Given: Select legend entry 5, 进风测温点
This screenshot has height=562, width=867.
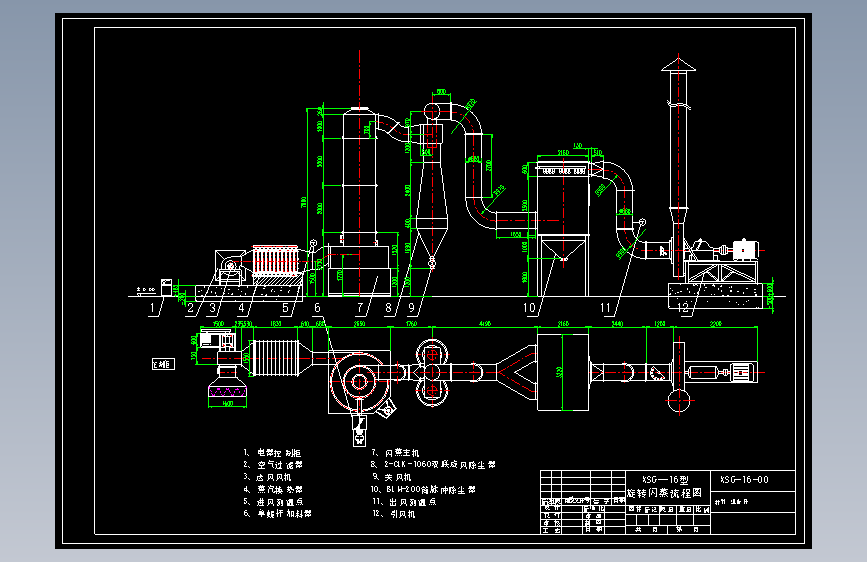Looking at the screenshot, I should pyautogui.click(x=273, y=502).
